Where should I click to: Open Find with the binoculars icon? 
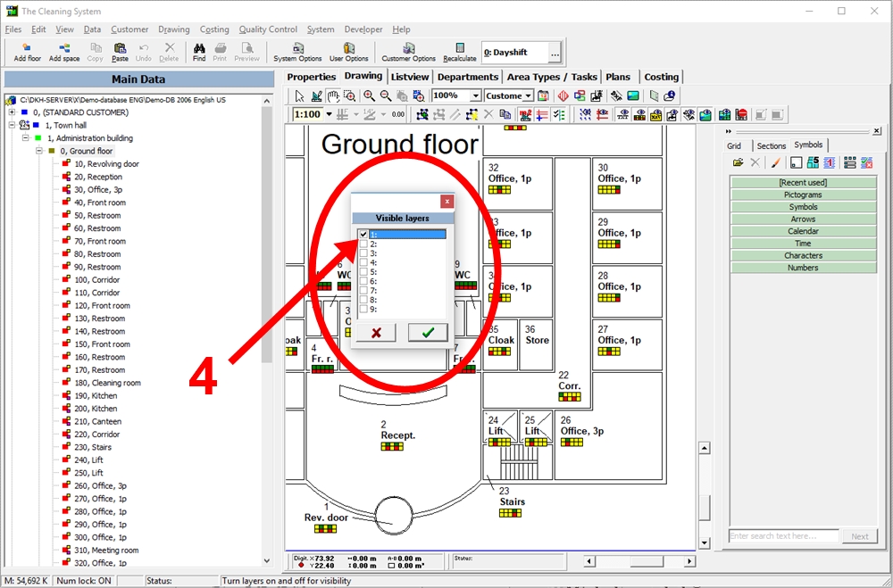(x=199, y=52)
